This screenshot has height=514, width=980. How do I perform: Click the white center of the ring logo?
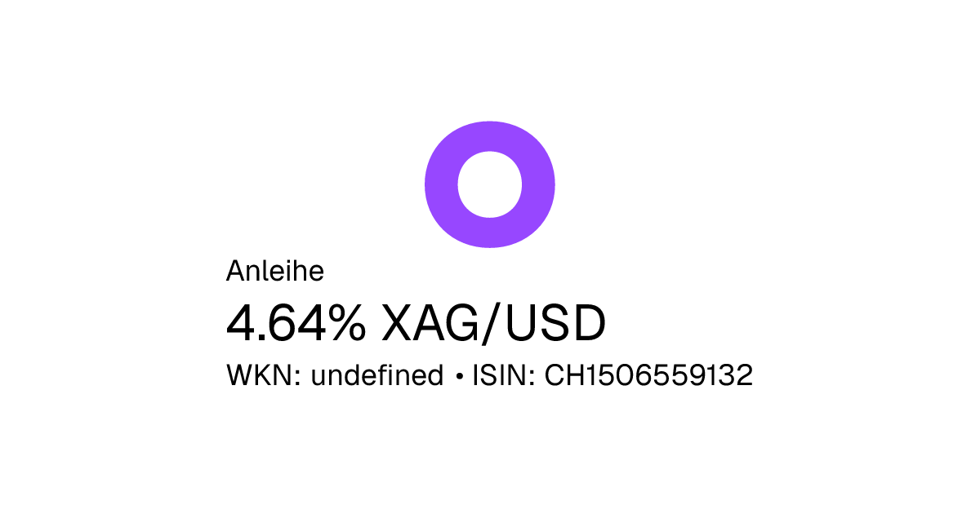(490, 184)
